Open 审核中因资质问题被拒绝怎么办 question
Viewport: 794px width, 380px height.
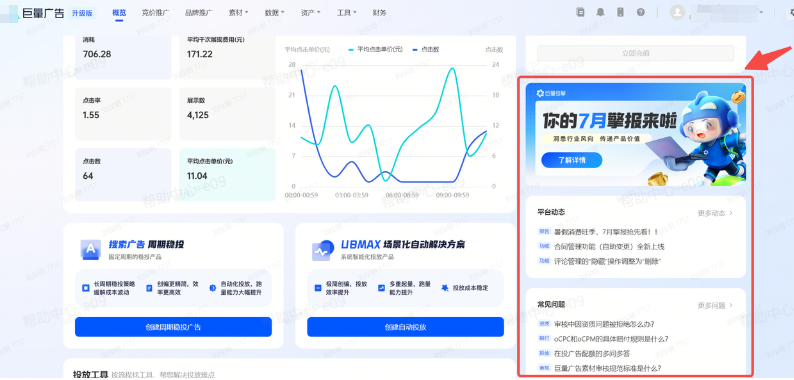pos(604,324)
